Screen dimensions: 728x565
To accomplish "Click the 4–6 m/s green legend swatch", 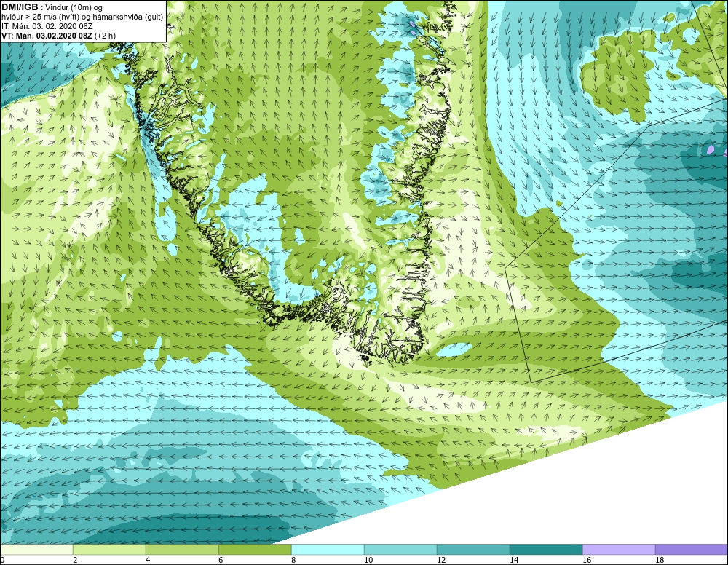I will (x=182, y=550).
